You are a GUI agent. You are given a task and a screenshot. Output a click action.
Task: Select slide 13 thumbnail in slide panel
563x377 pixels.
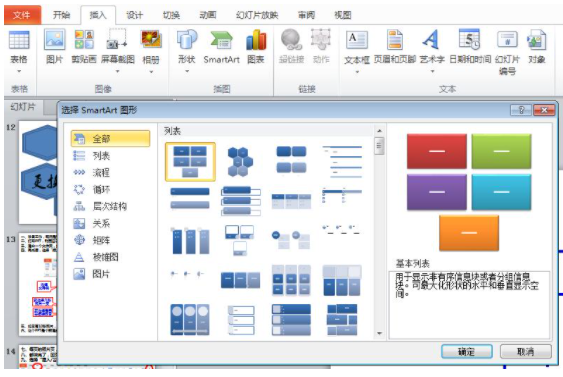[x=38, y=284]
